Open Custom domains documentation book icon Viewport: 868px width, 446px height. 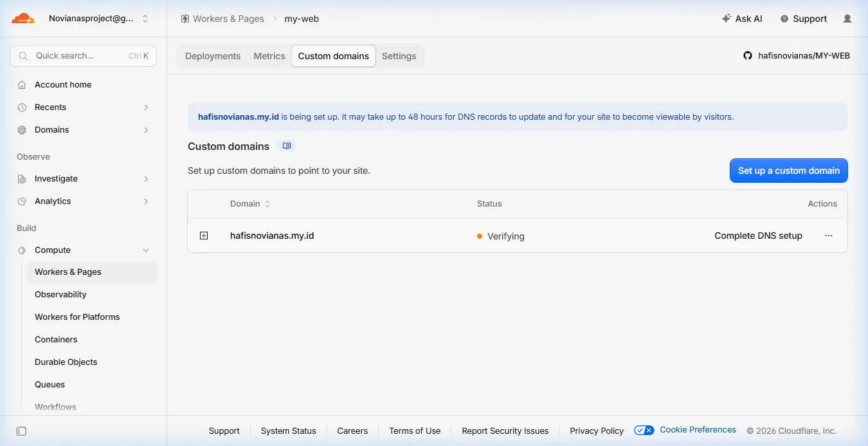(x=287, y=146)
